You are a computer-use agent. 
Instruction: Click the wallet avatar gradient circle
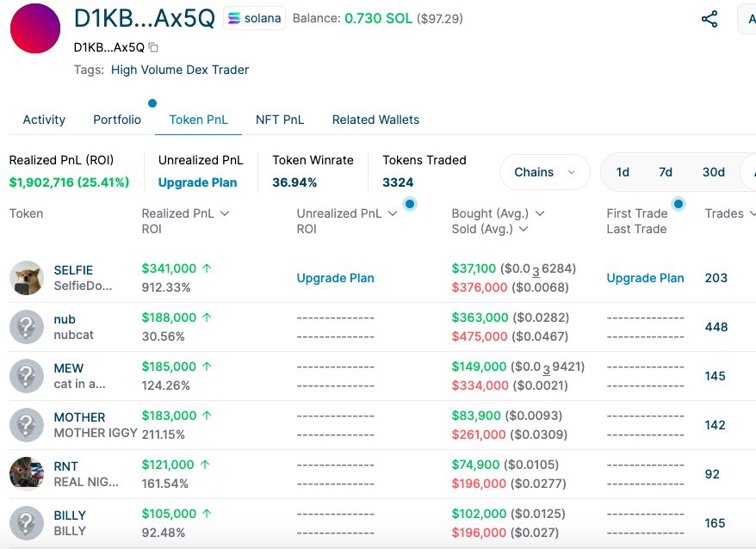[x=35, y=28]
